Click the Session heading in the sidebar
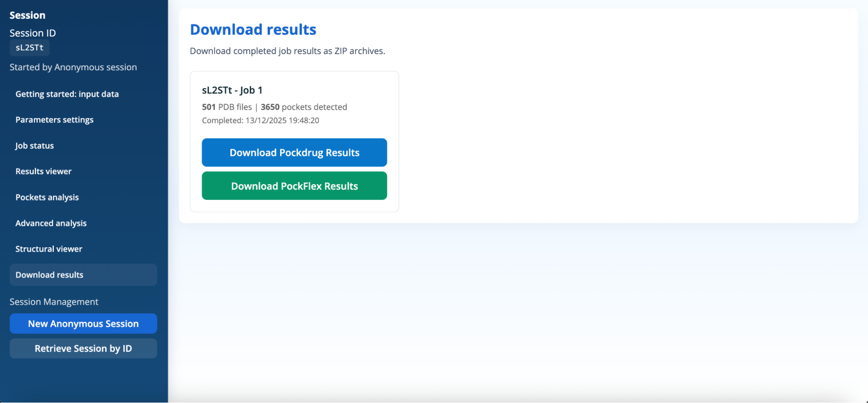 (x=27, y=15)
